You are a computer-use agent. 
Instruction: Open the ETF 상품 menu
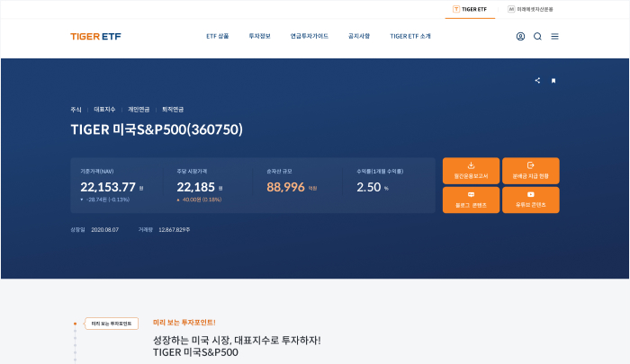coord(218,36)
